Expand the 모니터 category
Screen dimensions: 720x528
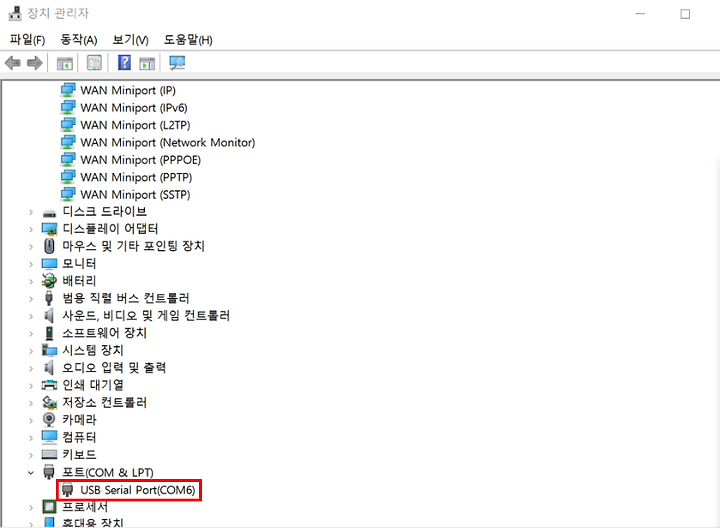(31, 264)
